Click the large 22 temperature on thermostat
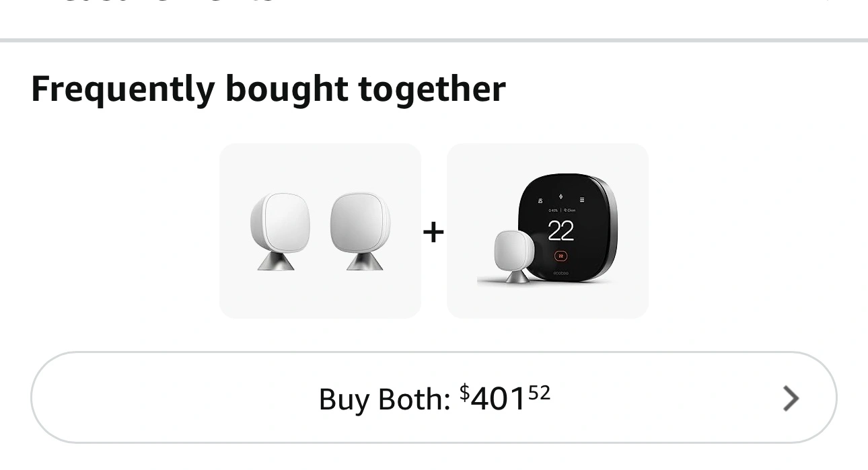Screen dimensions: 868x470 [560, 231]
